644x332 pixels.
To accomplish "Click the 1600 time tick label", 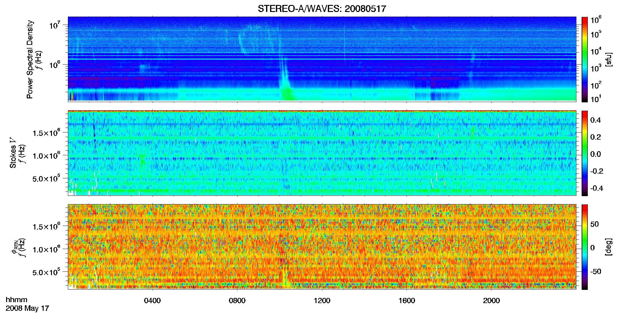I will 407,301.
